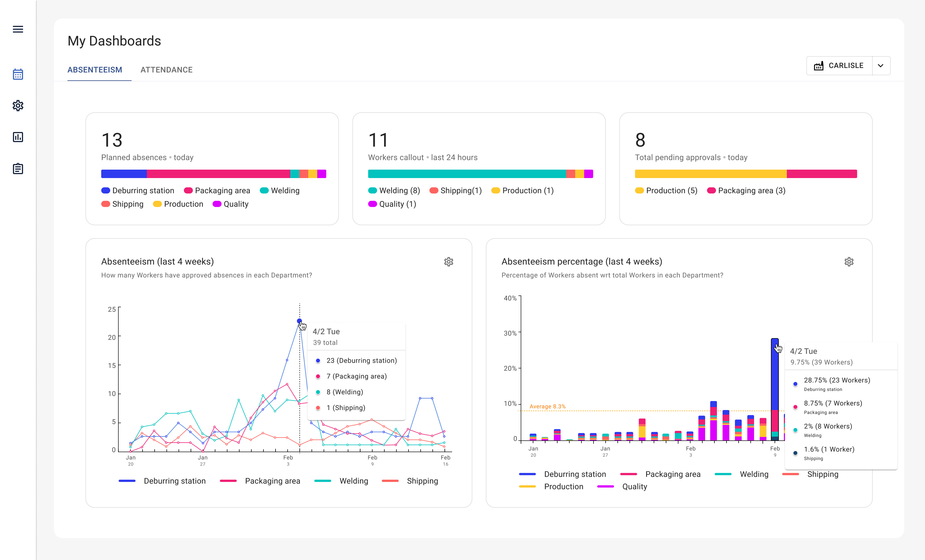The image size is (925, 560).
Task: Select the calendar icon in the sidebar
Action: click(x=18, y=74)
